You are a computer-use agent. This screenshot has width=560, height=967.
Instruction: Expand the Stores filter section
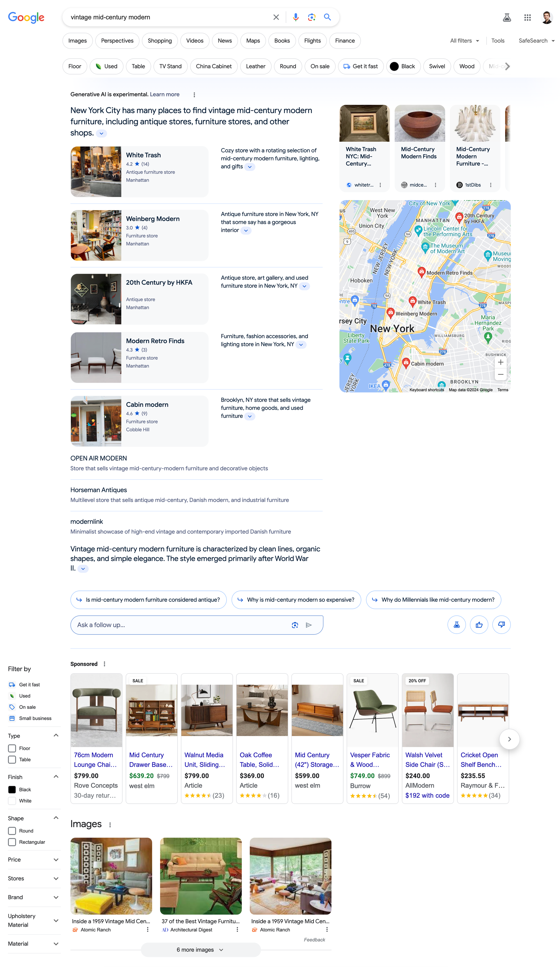(x=56, y=879)
